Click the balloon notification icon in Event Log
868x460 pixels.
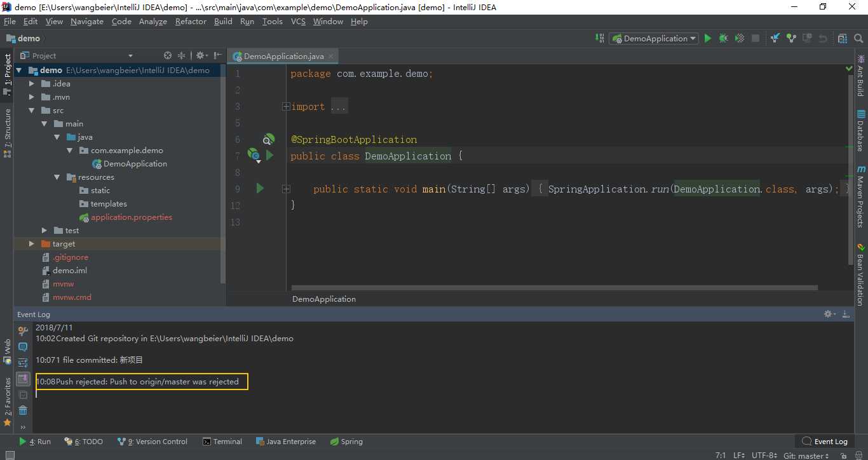click(x=23, y=347)
